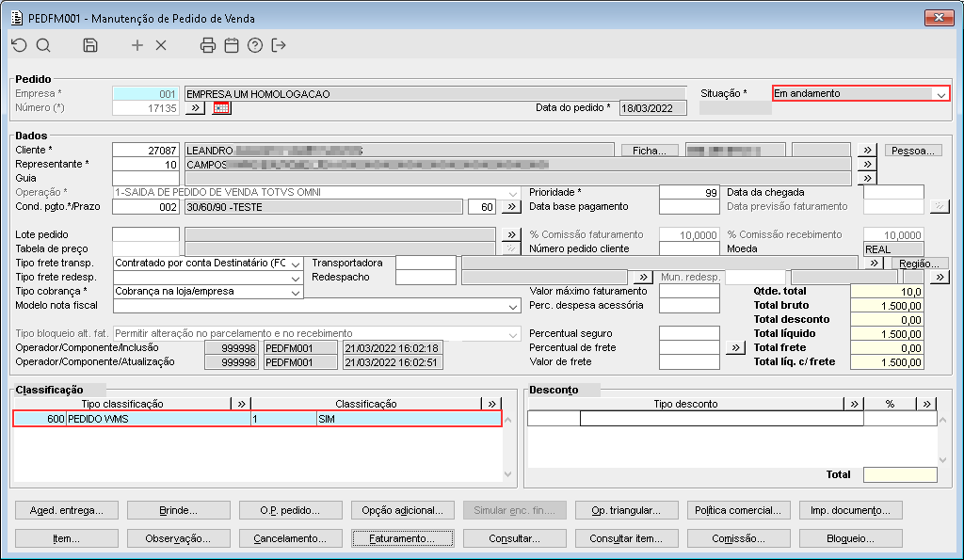This screenshot has height=560, width=964.
Task: Open the O.P. pedido... button
Action: tap(290, 510)
